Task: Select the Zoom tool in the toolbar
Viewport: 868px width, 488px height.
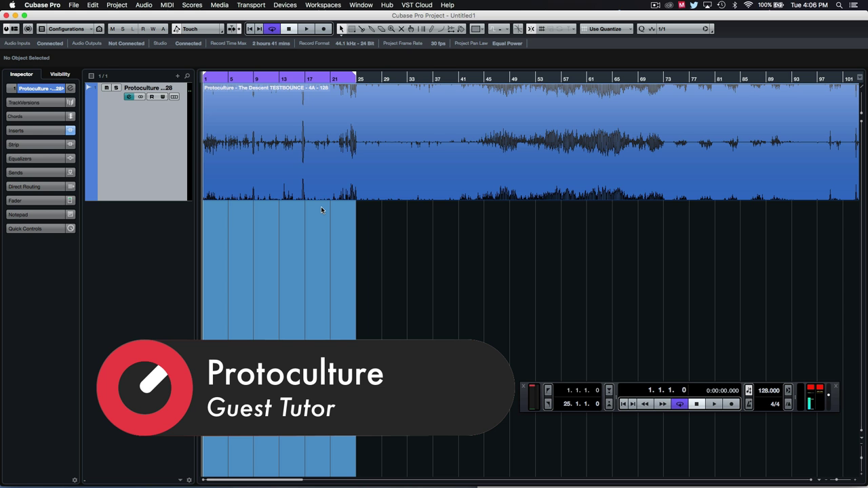Action: pos(391,29)
